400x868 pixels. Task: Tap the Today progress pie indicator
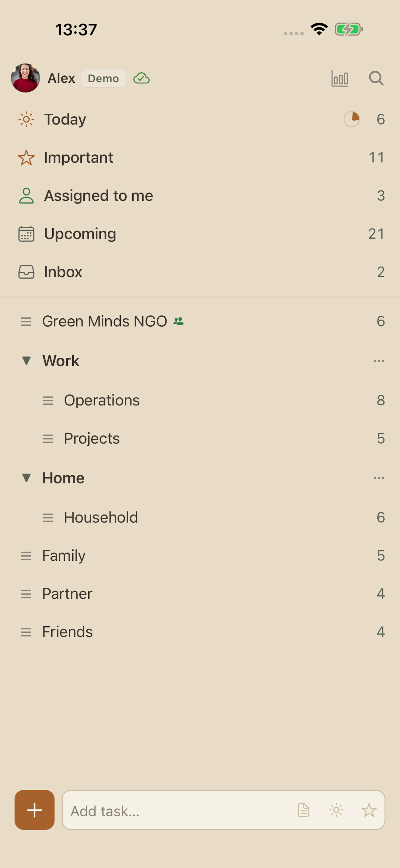pyautogui.click(x=351, y=119)
